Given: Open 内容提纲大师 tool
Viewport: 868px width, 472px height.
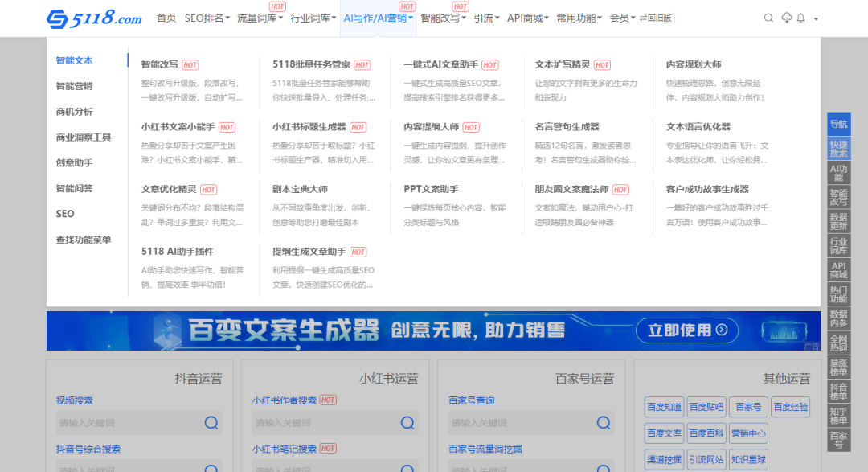Looking at the screenshot, I should [x=432, y=127].
